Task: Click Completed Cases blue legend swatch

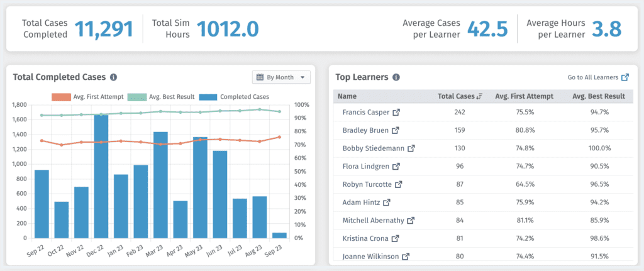Action: (209, 97)
